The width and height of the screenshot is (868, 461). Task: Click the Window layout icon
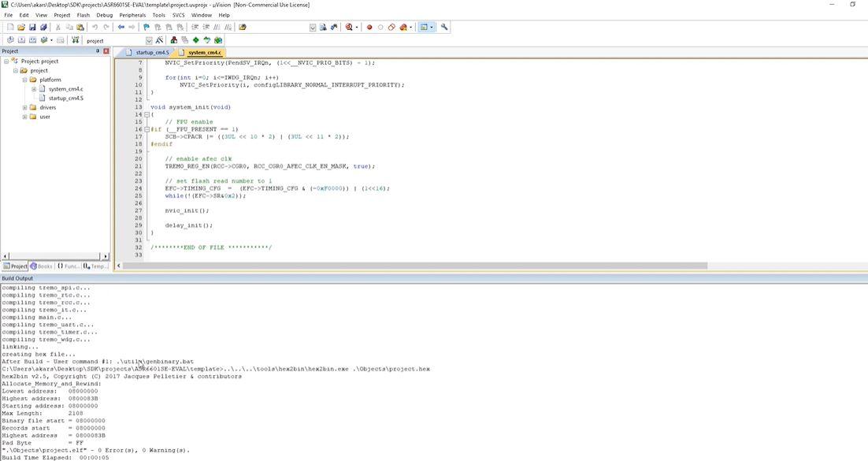(424, 27)
